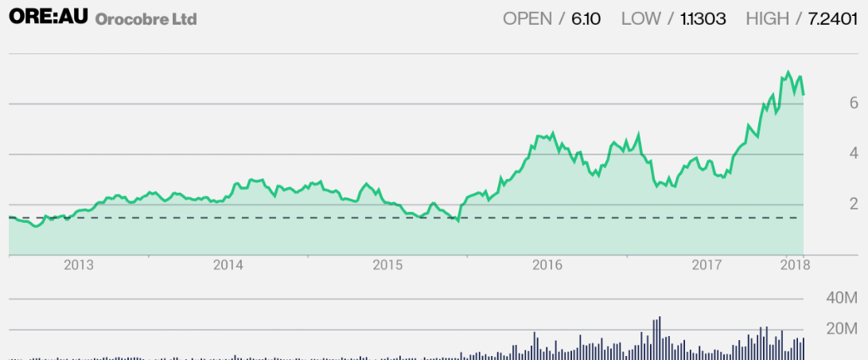The height and width of the screenshot is (360, 868).
Task: Click the price peak near 2018
Action: pos(788,72)
